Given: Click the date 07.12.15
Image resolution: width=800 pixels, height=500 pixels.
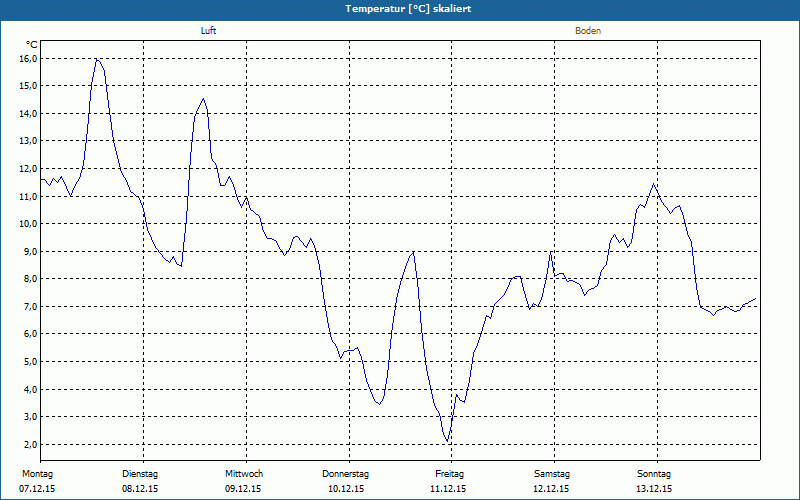Looking at the screenshot, I should 37,489.
